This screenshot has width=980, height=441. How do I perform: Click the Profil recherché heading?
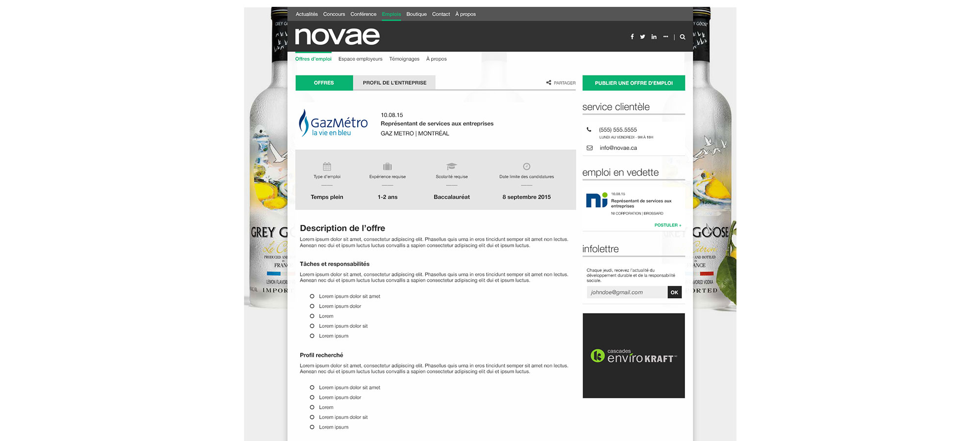click(x=321, y=355)
